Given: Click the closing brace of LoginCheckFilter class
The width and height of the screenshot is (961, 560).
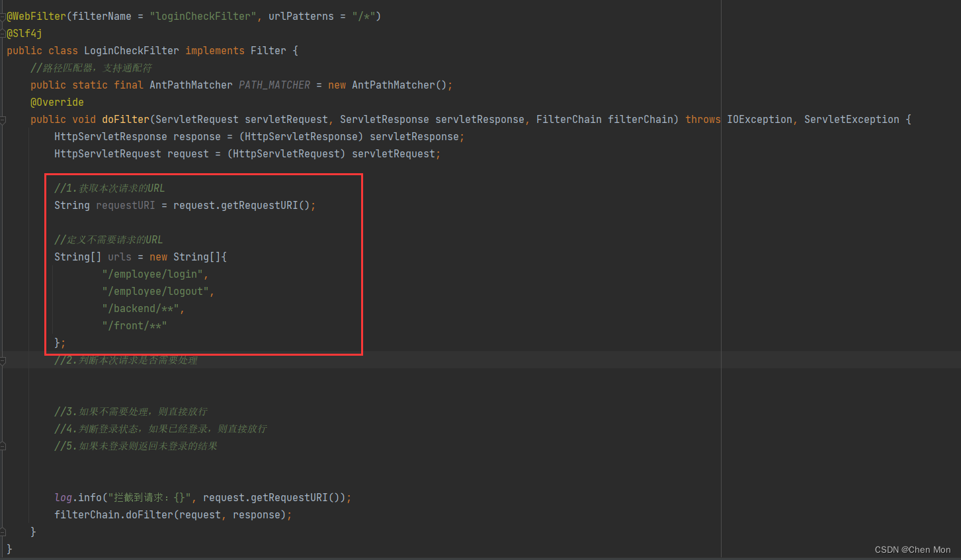Looking at the screenshot, I should point(9,549).
